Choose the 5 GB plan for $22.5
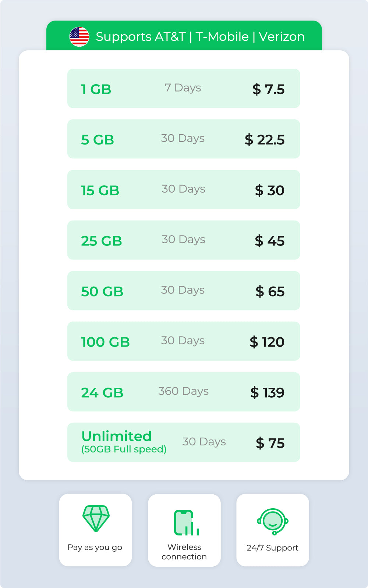This screenshot has height=588, width=368. point(184,139)
